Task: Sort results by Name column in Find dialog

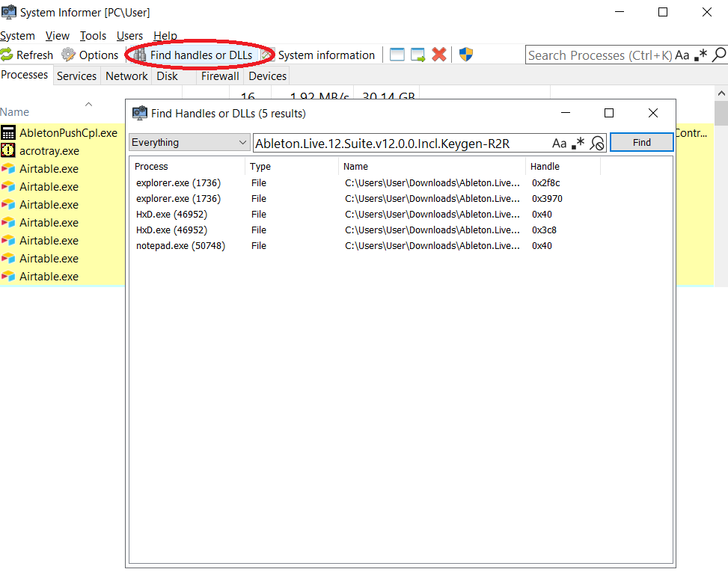Action: tap(432, 166)
